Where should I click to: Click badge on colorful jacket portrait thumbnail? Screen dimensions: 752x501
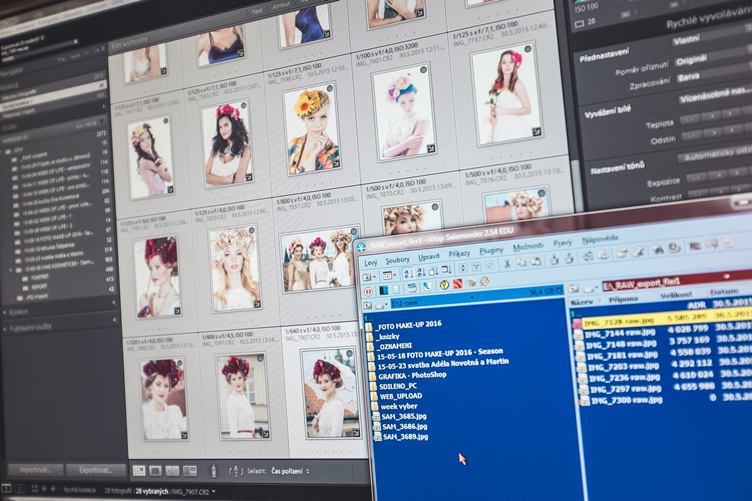(337, 164)
